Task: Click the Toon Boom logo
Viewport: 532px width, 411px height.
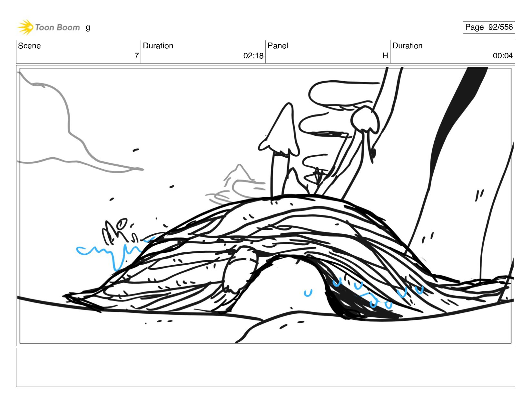Action: pyautogui.click(x=48, y=27)
